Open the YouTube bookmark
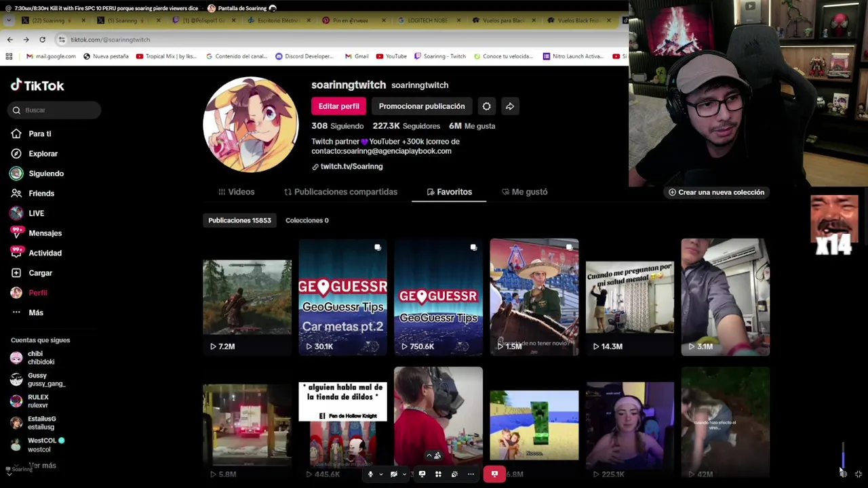 pos(391,56)
